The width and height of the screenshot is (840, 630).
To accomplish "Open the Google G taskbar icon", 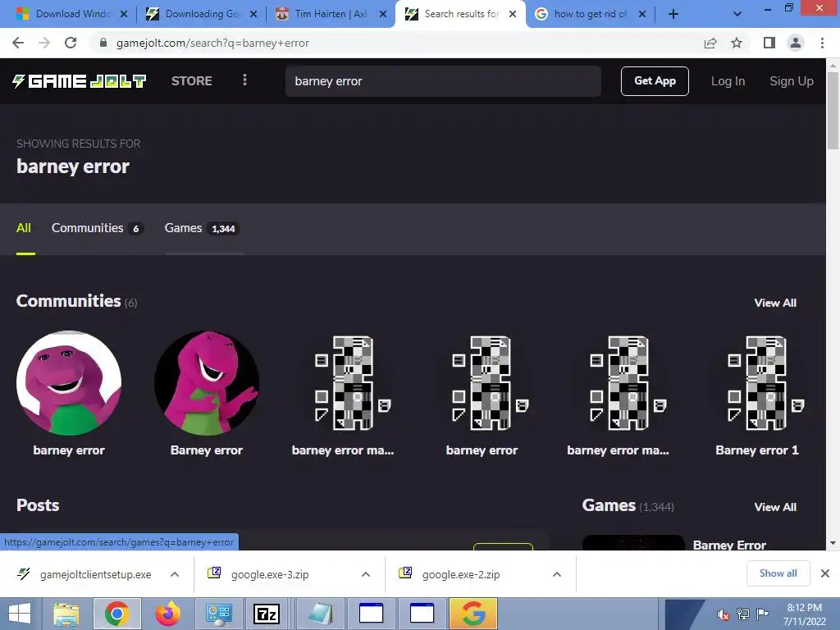I will click(473, 614).
